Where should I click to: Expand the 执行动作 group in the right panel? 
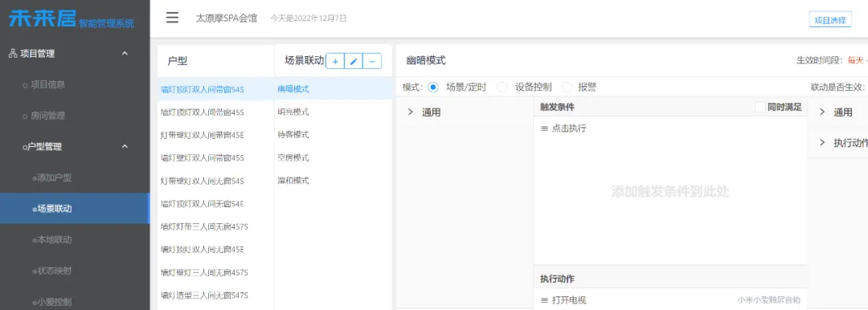(x=822, y=143)
